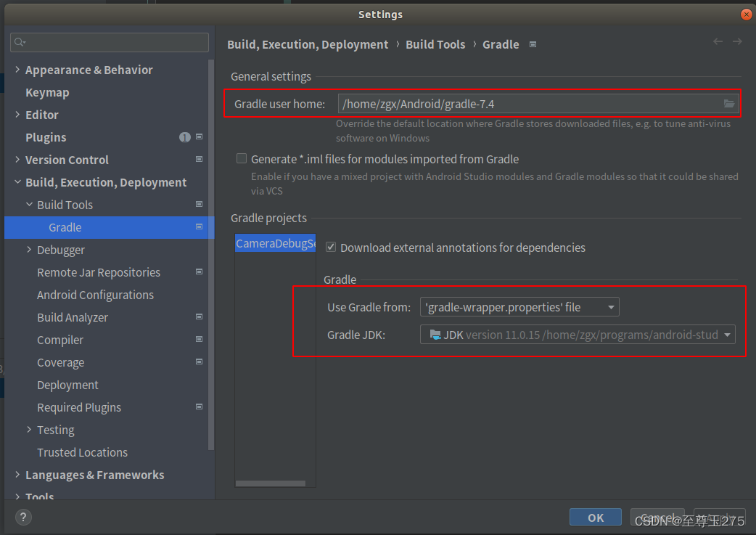
Task: Click the project icon next to Version Control
Action: click(x=199, y=159)
